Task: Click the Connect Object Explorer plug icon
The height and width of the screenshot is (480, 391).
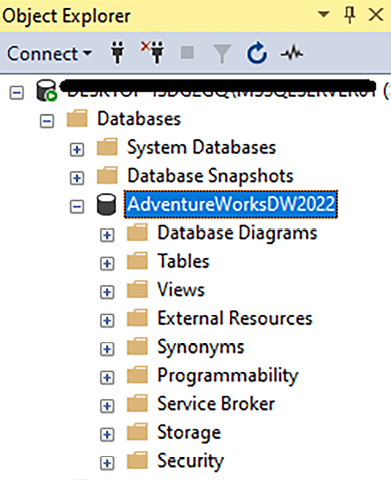Action: pyautogui.click(x=117, y=52)
